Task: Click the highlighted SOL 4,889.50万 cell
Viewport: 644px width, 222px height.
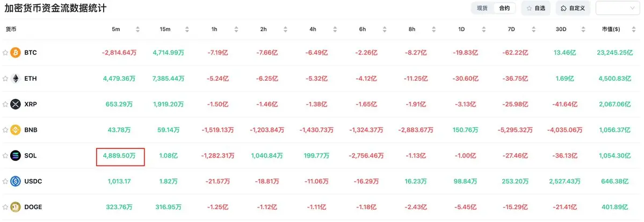Action: pyautogui.click(x=120, y=156)
